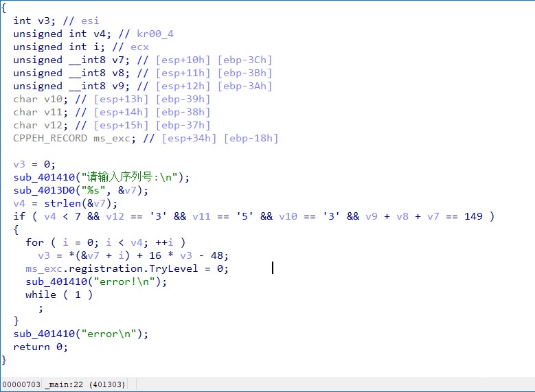Click the 'v10 == '3'' comparison
Image resolution: width=535 pixels, height=392 pixels.
[x=310, y=216]
